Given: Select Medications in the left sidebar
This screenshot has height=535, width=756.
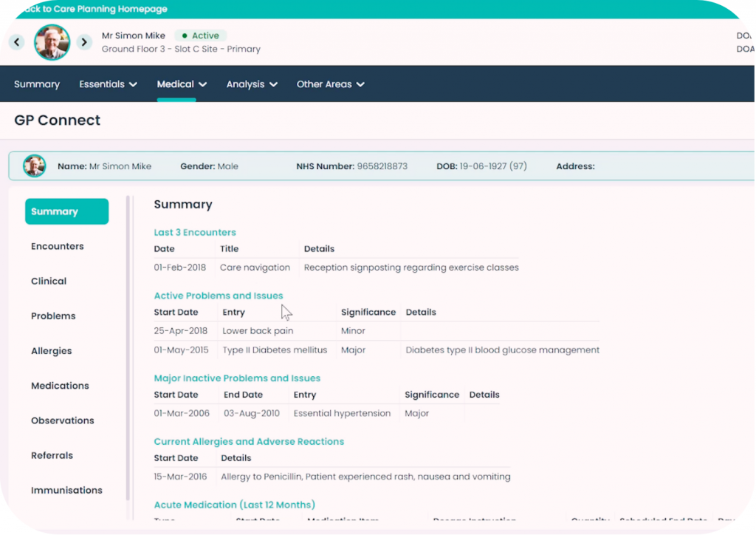Looking at the screenshot, I should coord(60,385).
